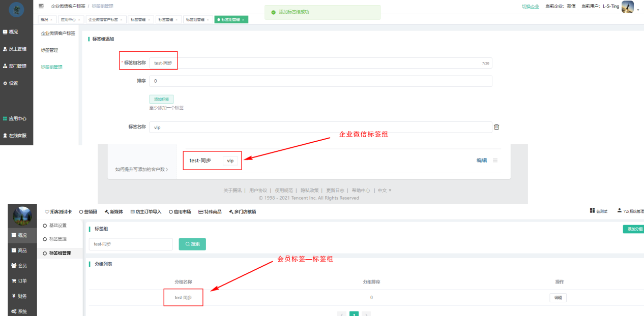Open 多门店核销 shortcut in lower top bar

coord(243,212)
